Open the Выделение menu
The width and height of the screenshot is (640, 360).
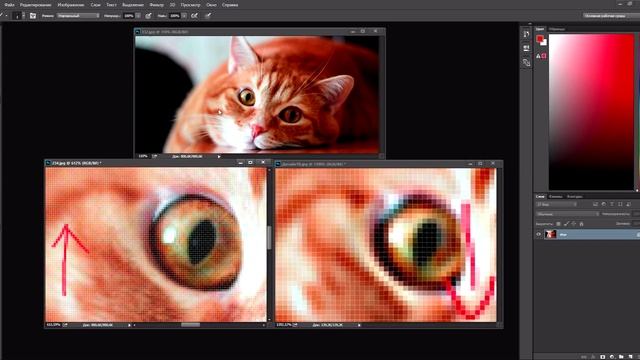point(133,5)
